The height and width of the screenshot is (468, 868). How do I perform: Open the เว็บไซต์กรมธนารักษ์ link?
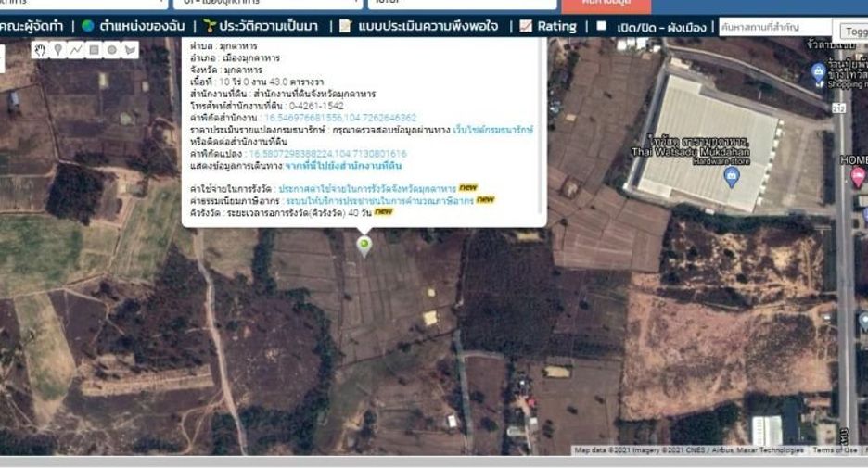tap(492, 130)
